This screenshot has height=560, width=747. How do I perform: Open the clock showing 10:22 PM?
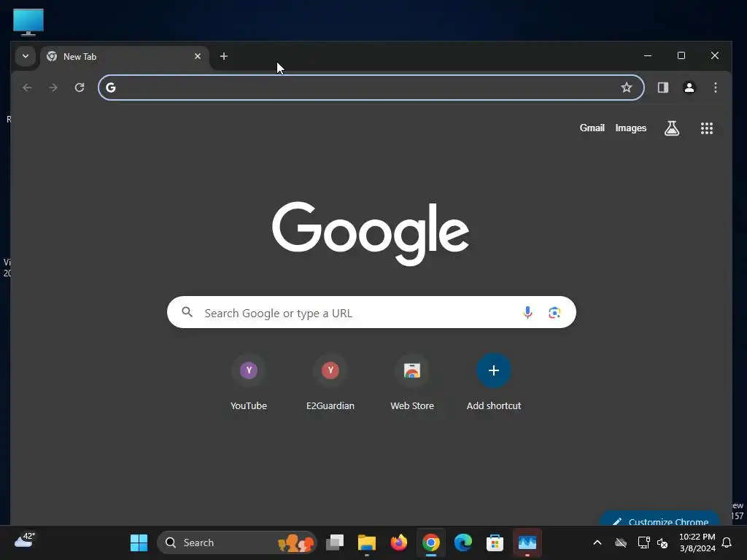[697, 542]
